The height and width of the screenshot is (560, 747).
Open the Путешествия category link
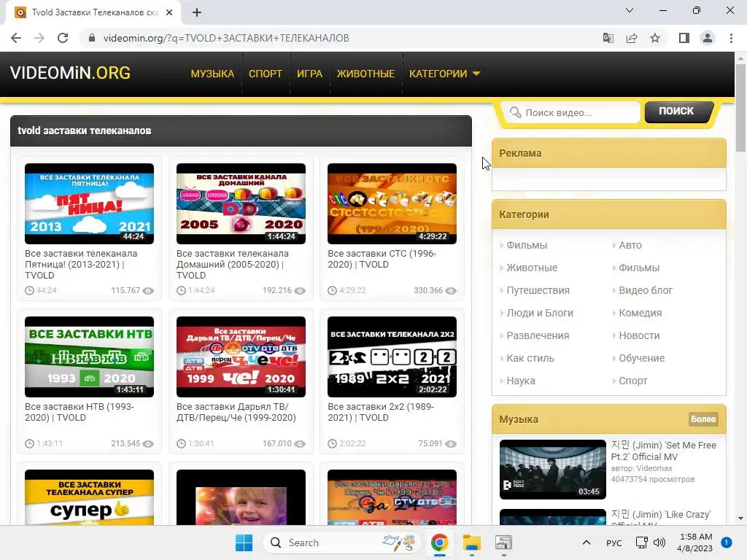click(x=538, y=290)
